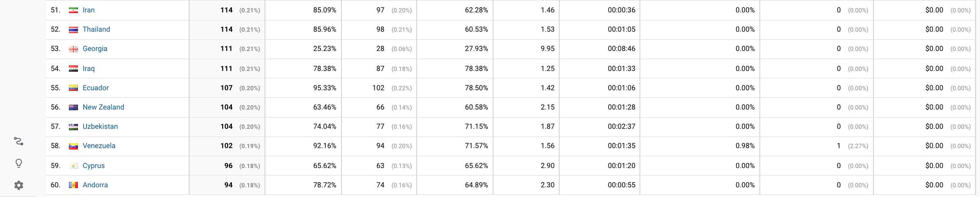
Task: Click the Iraq flag icon
Action: [x=73, y=69]
